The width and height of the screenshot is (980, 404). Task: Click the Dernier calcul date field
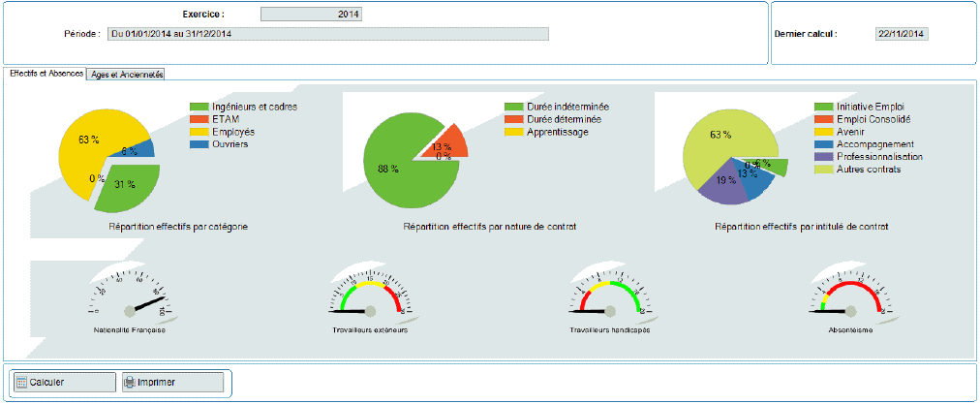902,34
